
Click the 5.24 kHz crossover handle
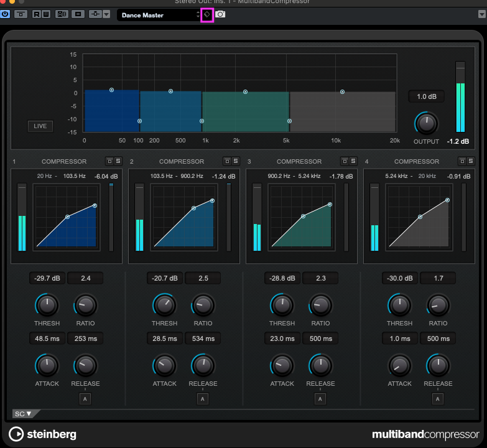289,121
